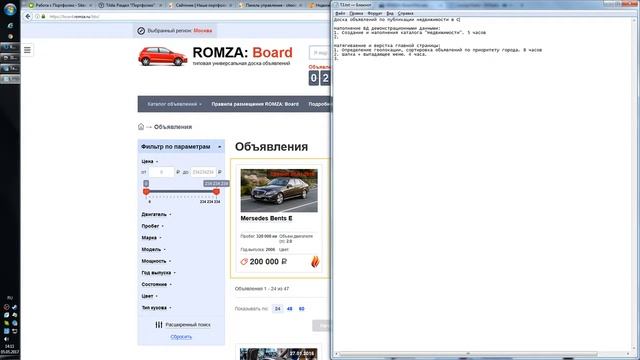640x360 pixels.
Task: Open the hamburger side menu icon
Action: coord(27,50)
